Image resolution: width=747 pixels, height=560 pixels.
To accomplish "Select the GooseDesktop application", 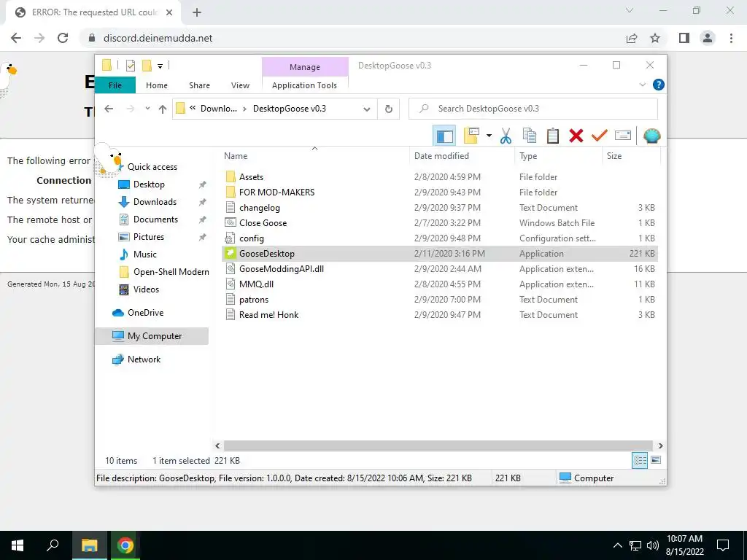I will (438, 254).
